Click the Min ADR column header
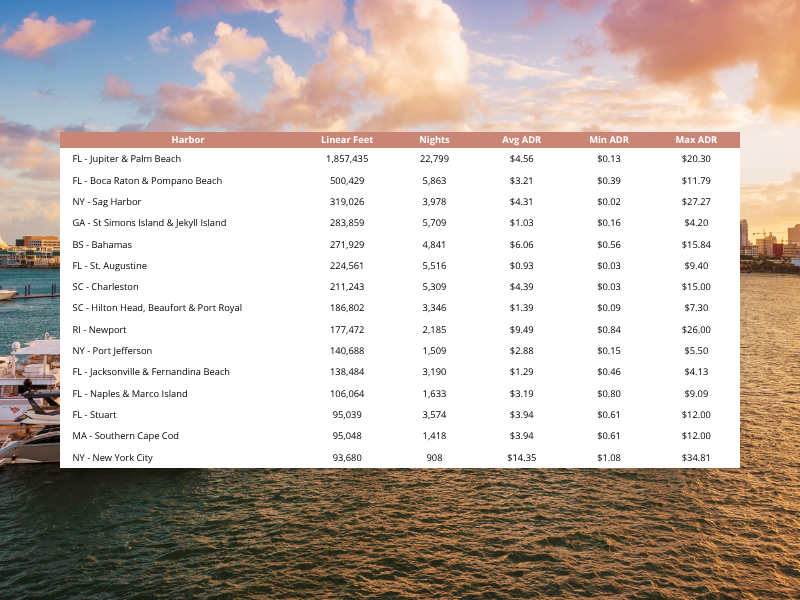This screenshot has height=600, width=800. tap(609, 140)
